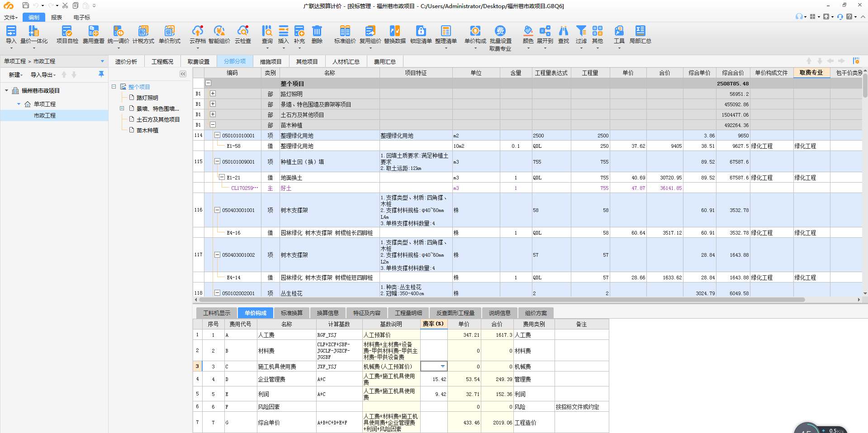Viewport: 868px width, 433px height.
Task: Open the 量价一体化 tool
Action: tap(34, 35)
